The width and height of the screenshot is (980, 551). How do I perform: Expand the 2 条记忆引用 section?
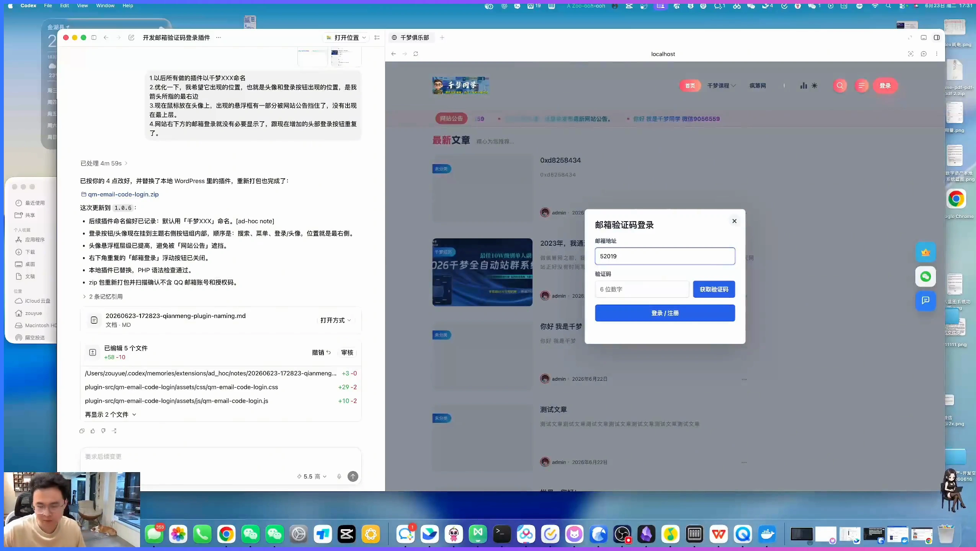pos(103,297)
